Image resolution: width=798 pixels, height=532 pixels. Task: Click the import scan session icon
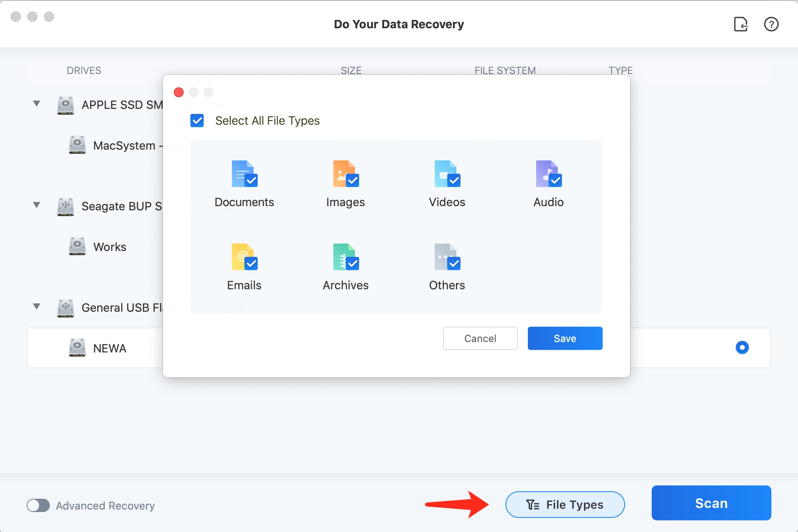(741, 24)
